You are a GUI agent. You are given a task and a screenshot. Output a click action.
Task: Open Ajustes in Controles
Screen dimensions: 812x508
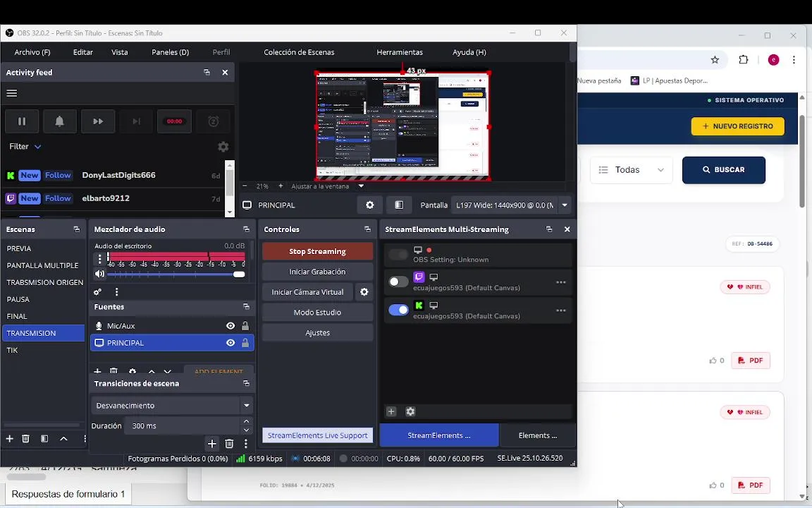(x=317, y=333)
